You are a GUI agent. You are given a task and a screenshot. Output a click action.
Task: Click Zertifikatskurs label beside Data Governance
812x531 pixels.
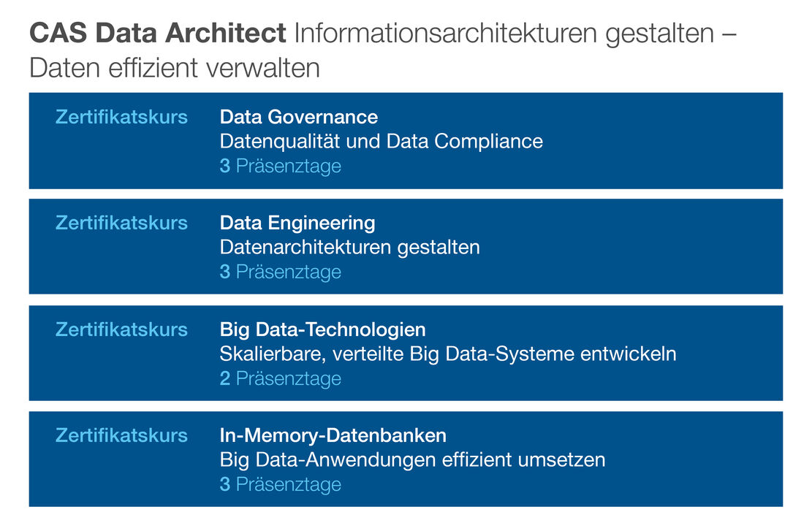click(122, 117)
